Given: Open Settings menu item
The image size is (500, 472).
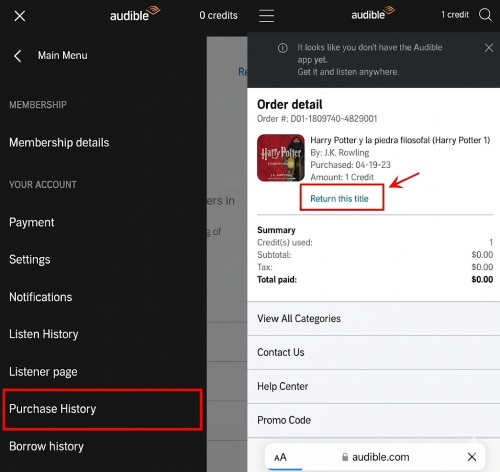Looking at the screenshot, I should pos(30,260).
